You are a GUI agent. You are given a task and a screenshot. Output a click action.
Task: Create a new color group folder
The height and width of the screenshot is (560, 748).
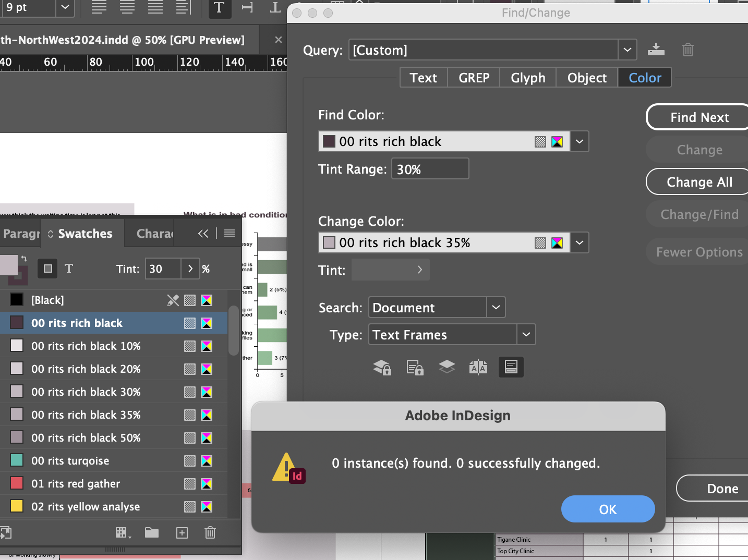click(x=152, y=532)
